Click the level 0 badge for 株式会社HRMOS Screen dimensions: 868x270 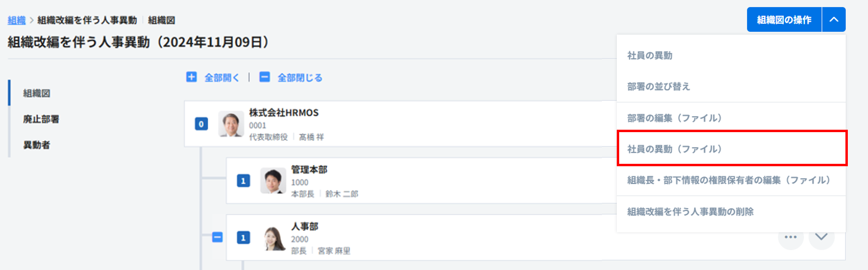201,124
